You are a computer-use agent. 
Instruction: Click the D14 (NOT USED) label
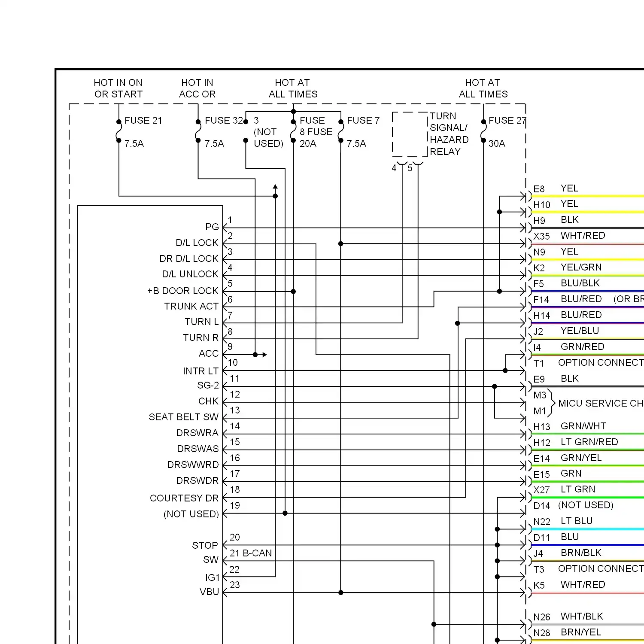click(573, 506)
